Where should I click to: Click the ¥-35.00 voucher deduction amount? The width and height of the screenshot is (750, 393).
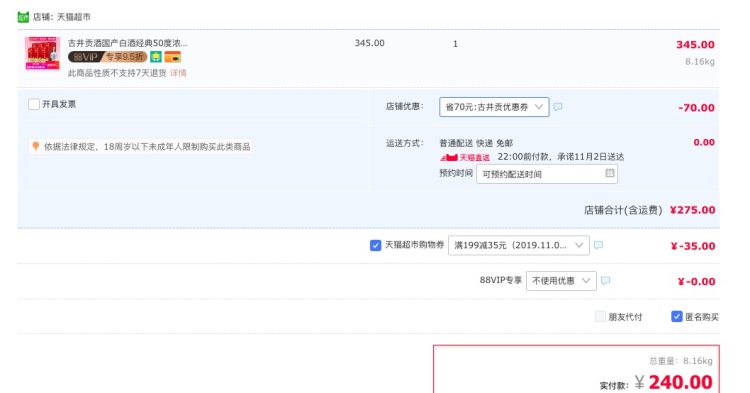[x=693, y=246]
